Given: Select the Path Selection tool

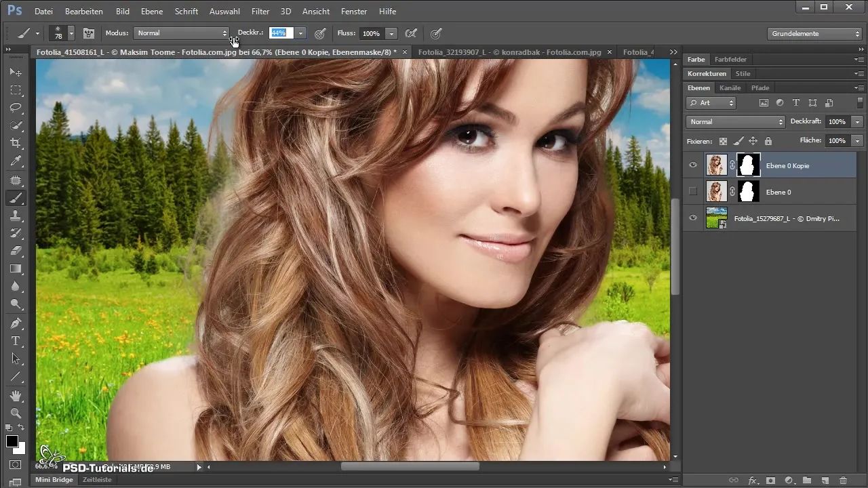Looking at the screenshot, I should (x=16, y=359).
